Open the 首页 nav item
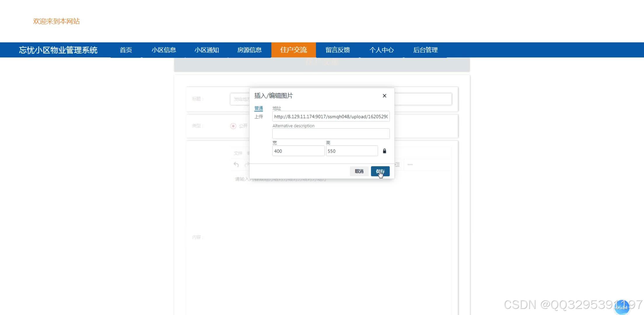The image size is (644, 315). [126, 50]
